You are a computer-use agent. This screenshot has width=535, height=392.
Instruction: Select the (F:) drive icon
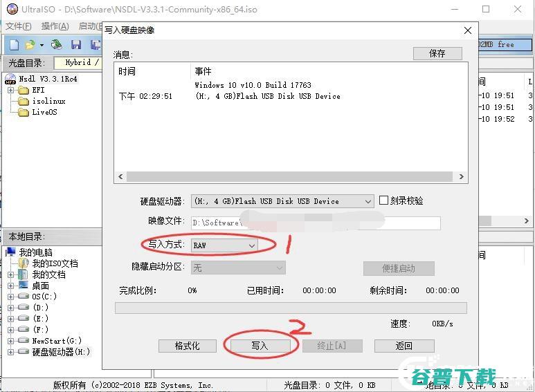[x=24, y=329]
